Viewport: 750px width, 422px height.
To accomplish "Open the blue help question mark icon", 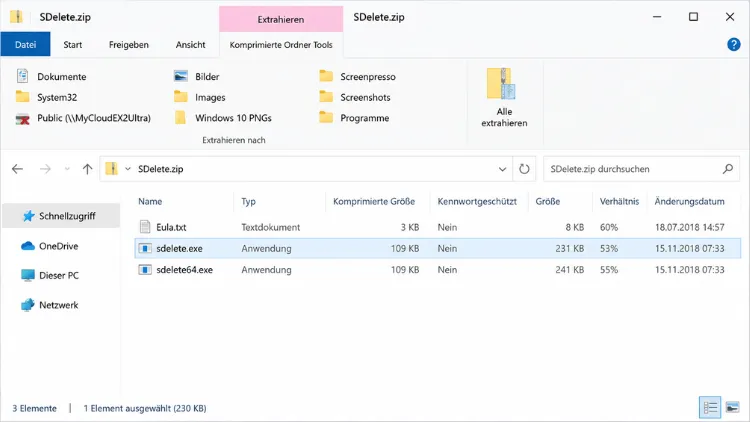I will pos(734,44).
